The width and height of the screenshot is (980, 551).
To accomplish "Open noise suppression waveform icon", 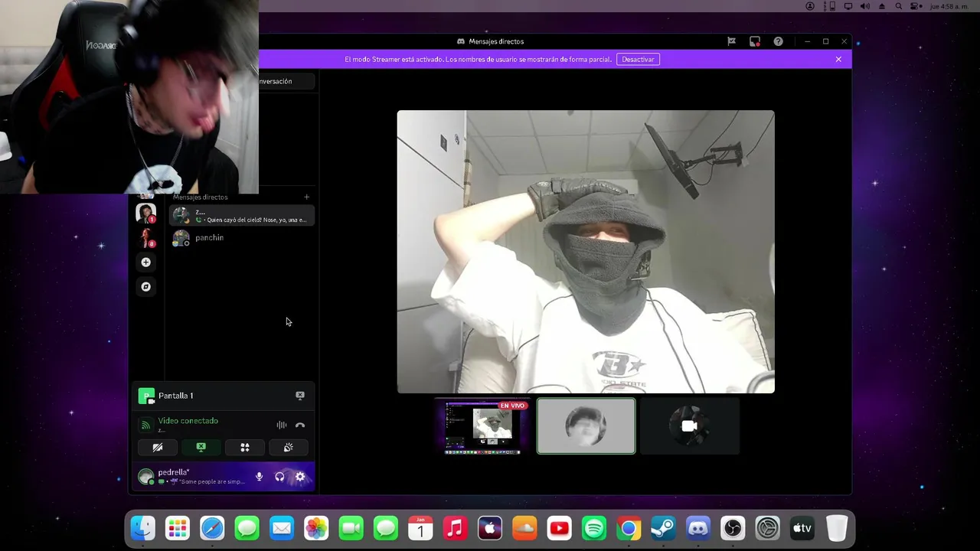I will (x=282, y=425).
